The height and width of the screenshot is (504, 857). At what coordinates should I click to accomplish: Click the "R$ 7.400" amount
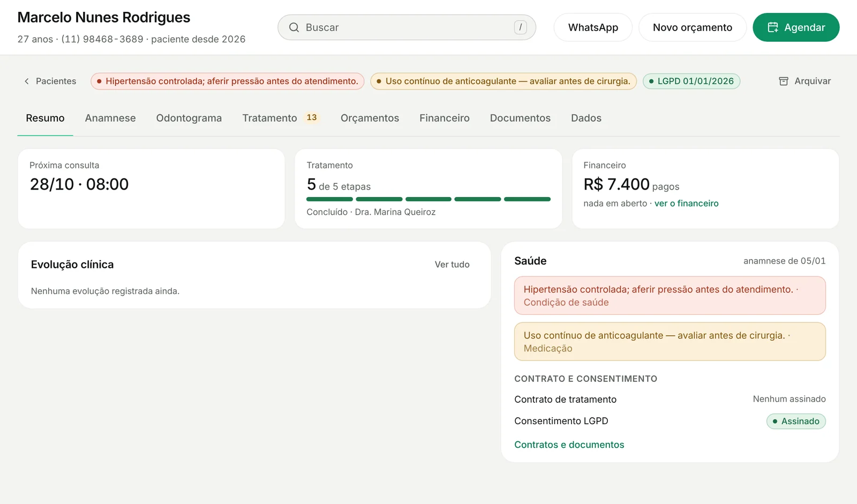617,184
